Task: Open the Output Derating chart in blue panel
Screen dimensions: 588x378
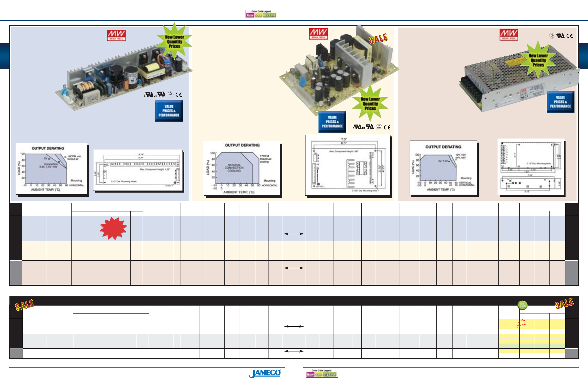Action: [52, 169]
